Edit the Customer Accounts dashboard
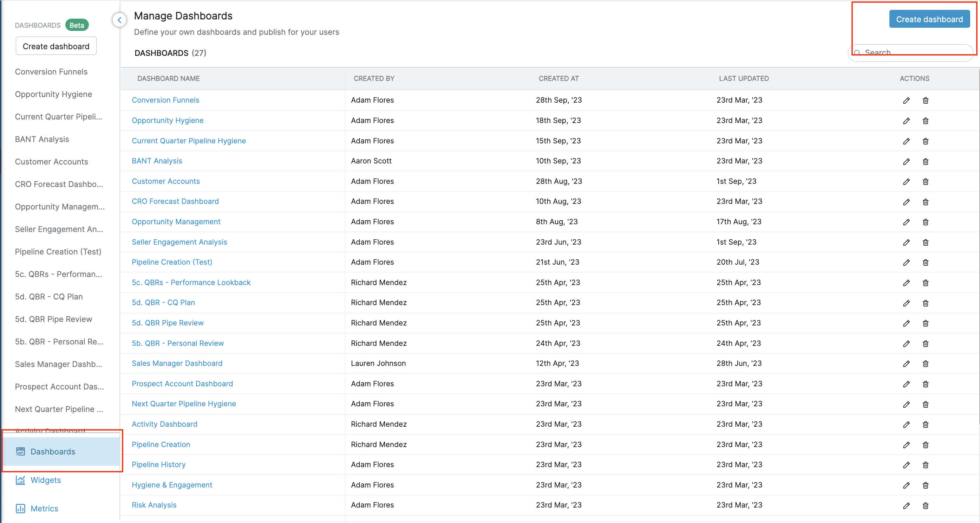This screenshot has height=523, width=980. [x=907, y=182]
